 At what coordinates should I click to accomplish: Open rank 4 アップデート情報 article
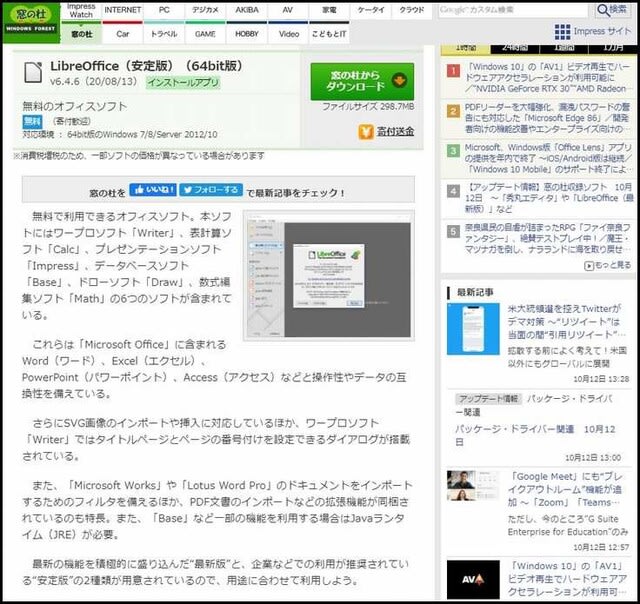(x=549, y=198)
